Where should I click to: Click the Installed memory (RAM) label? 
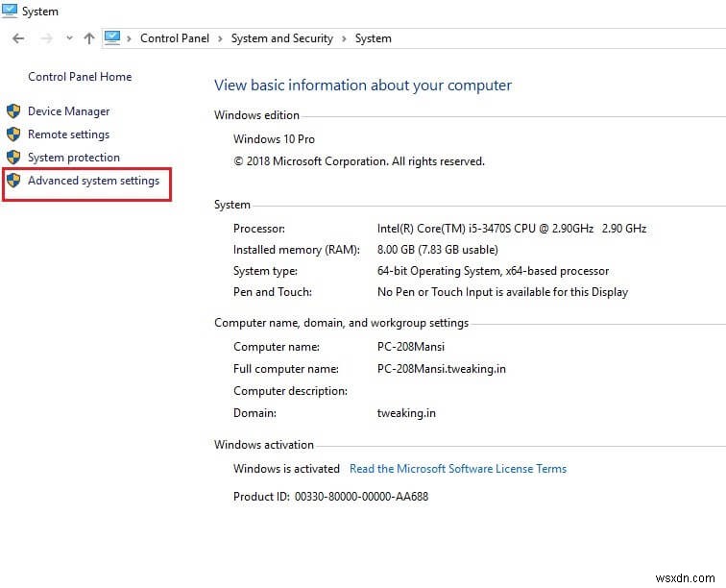point(297,250)
